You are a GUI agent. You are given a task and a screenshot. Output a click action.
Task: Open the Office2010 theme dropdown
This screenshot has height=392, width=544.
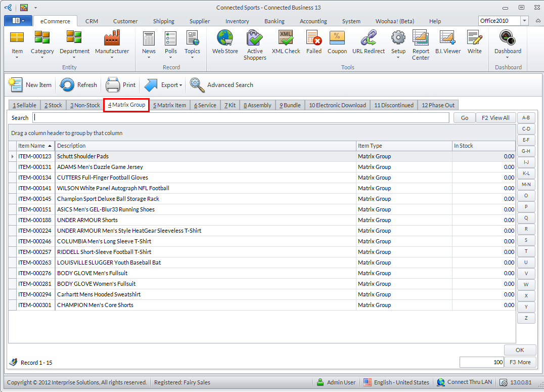[524, 21]
